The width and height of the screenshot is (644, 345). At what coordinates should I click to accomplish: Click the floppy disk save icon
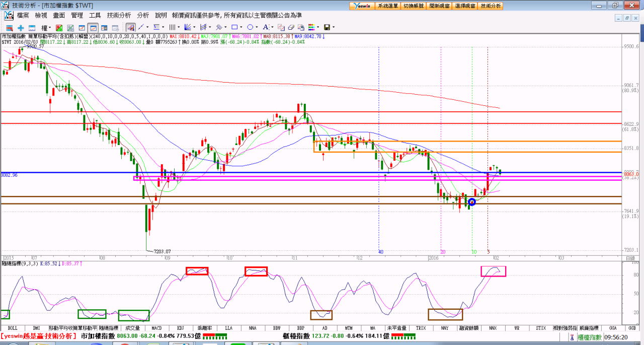click(327, 27)
